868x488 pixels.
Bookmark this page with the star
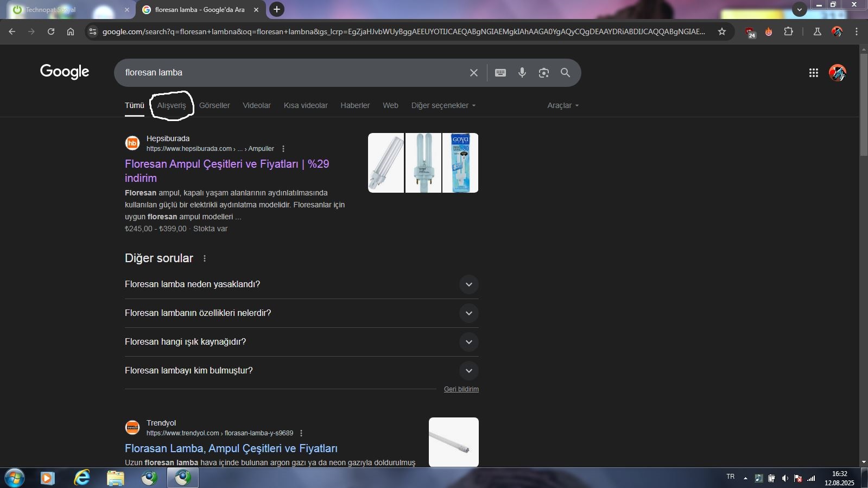(722, 31)
